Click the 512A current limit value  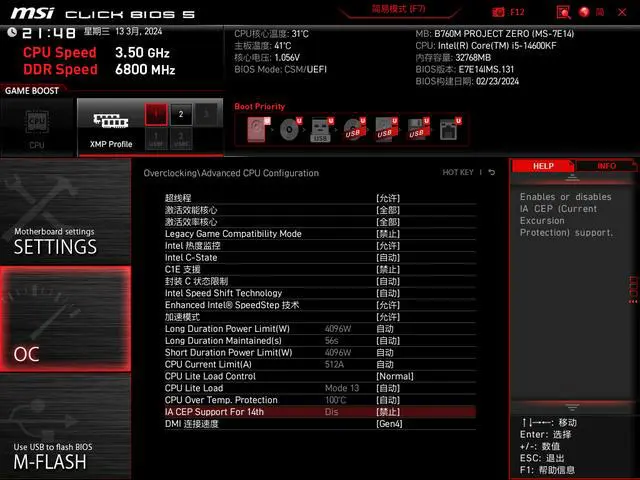pos(334,364)
